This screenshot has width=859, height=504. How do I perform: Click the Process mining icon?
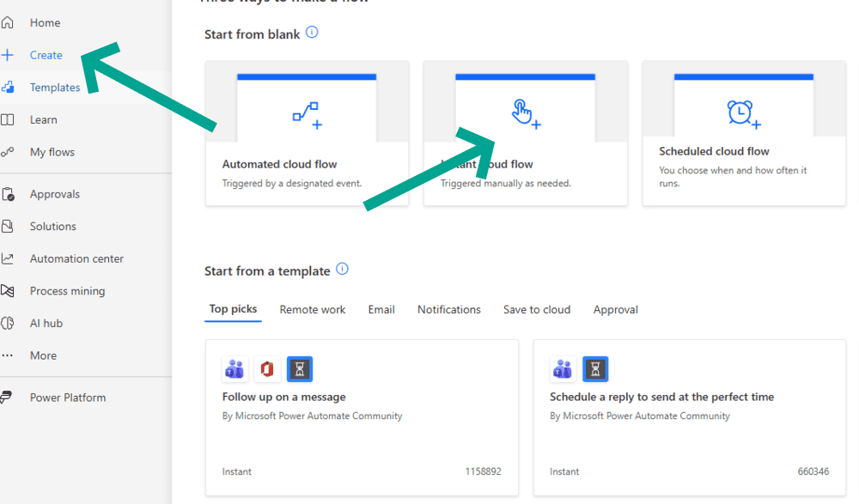[7, 291]
